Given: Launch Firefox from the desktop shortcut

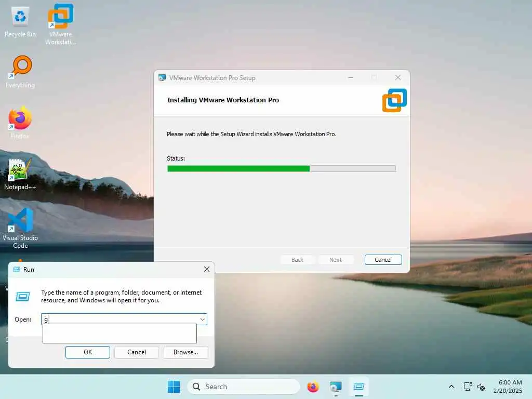Looking at the screenshot, I should click(x=20, y=123).
